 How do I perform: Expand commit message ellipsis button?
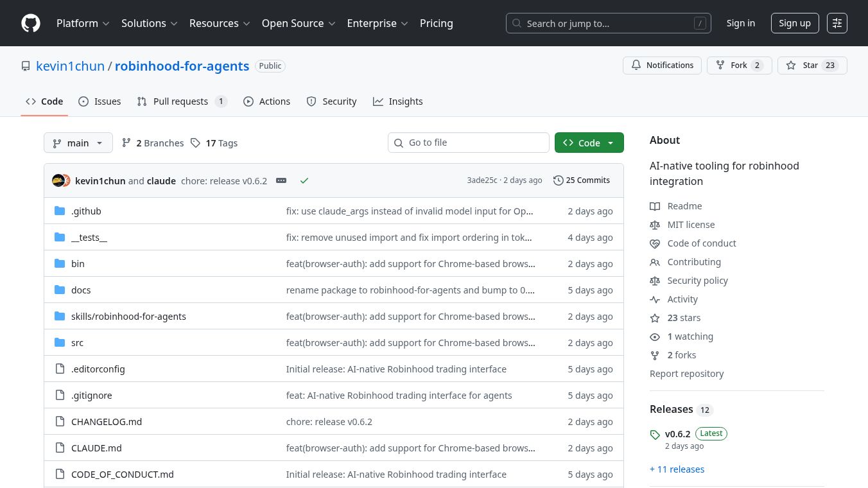tap(281, 180)
